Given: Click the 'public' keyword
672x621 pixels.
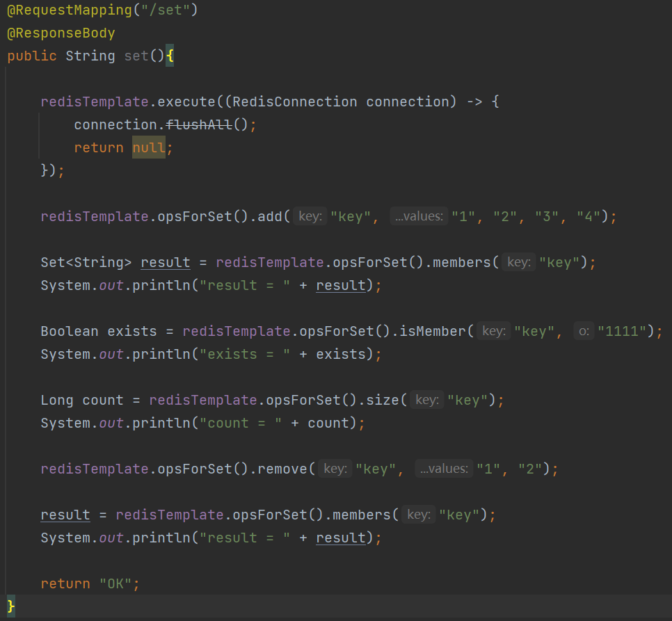Looking at the screenshot, I should pos(32,56).
